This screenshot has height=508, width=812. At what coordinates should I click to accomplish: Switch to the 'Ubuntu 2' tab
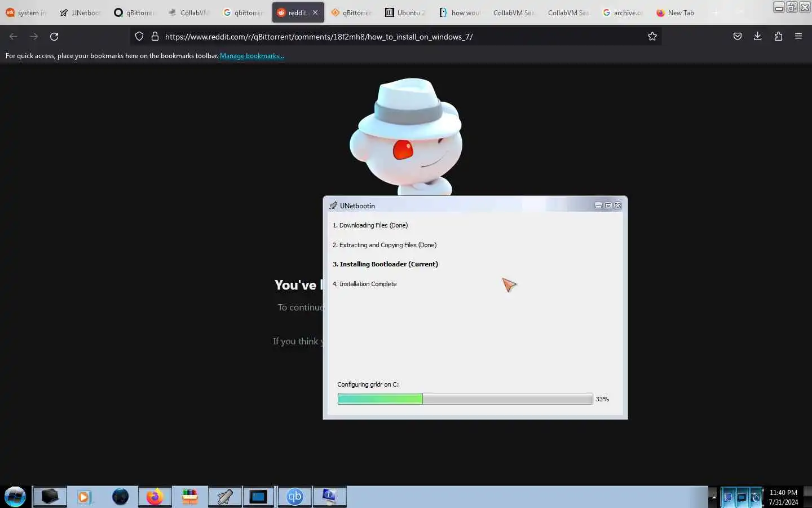(405, 12)
